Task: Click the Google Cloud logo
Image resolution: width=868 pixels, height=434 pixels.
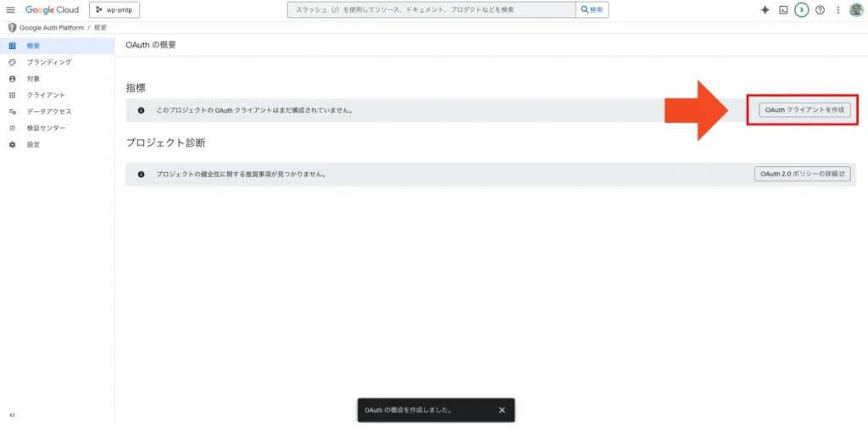Action: (52, 10)
